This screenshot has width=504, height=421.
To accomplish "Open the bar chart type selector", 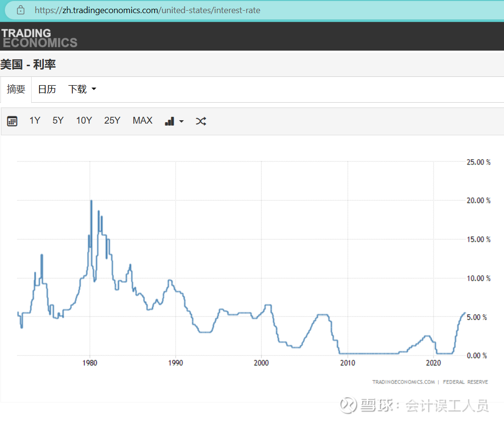I will click(169, 121).
